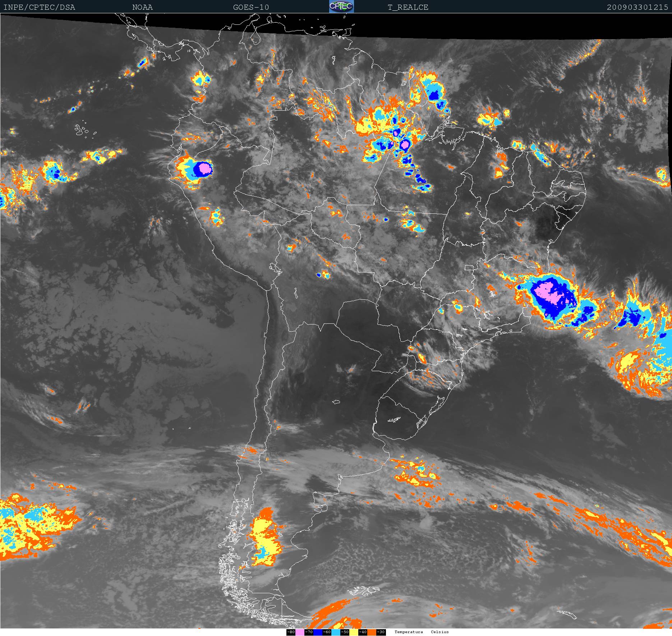Viewport: 672px width, 636px height.
Task: Click the light blue legend swatch
Action: click(x=336, y=632)
